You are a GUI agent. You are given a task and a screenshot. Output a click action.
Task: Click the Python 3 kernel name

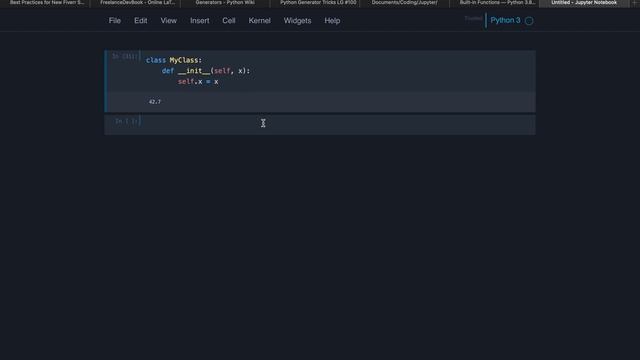pos(505,20)
